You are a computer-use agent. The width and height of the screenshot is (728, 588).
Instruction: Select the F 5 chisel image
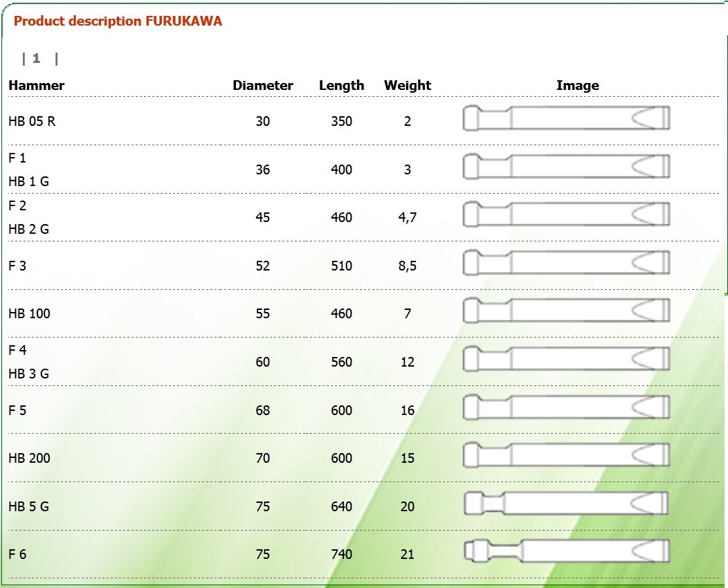(567, 407)
